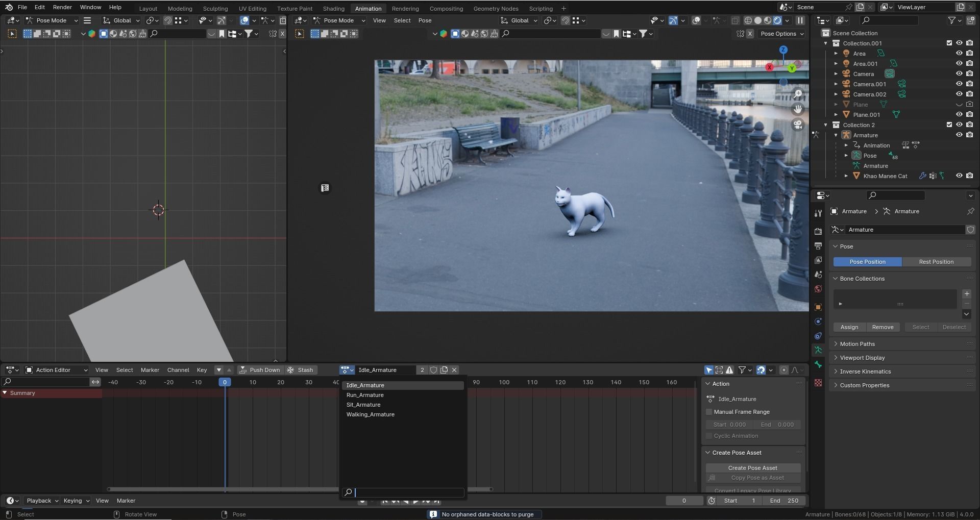Click the pin icon in Properties header
This screenshot has width=980, height=520.
coord(970,211)
